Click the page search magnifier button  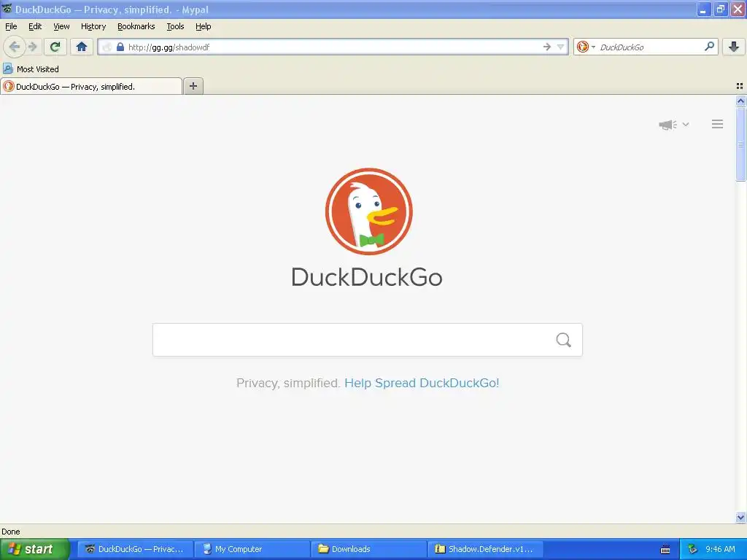pyautogui.click(x=564, y=340)
